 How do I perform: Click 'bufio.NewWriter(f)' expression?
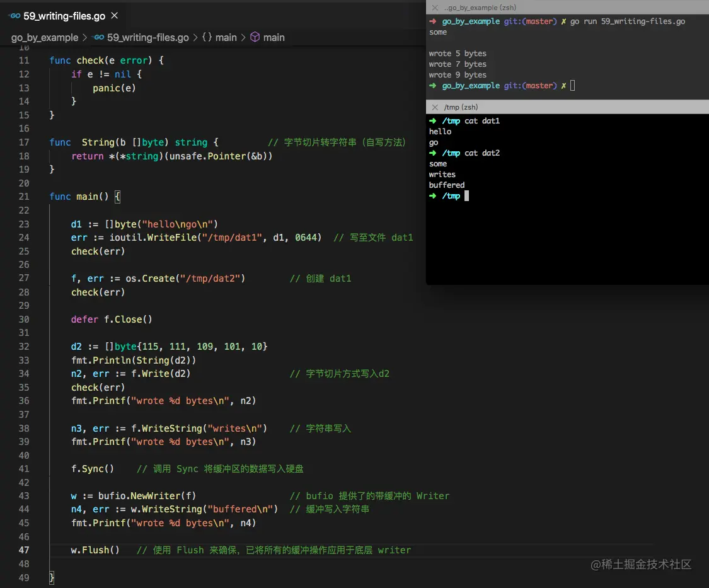click(147, 496)
